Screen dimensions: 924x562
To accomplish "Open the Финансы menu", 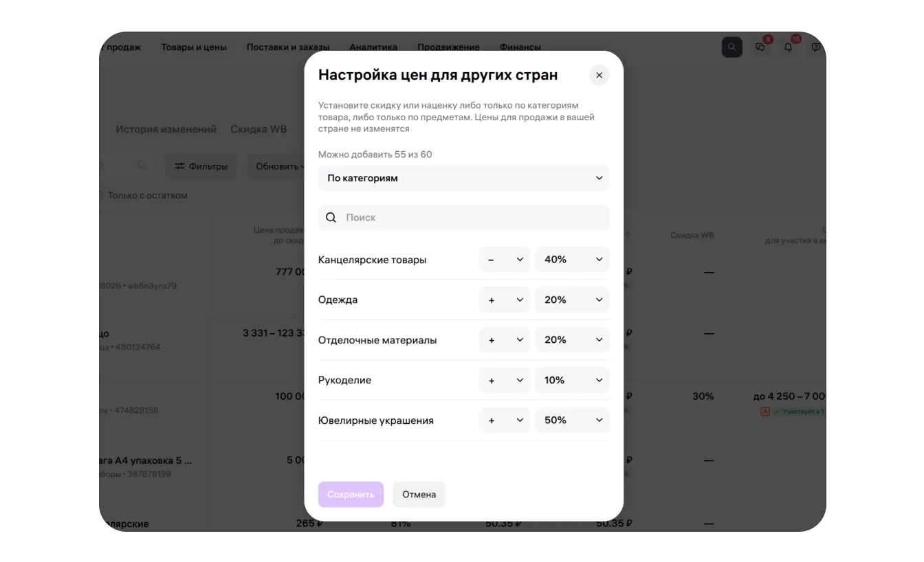I will click(x=520, y=47).
